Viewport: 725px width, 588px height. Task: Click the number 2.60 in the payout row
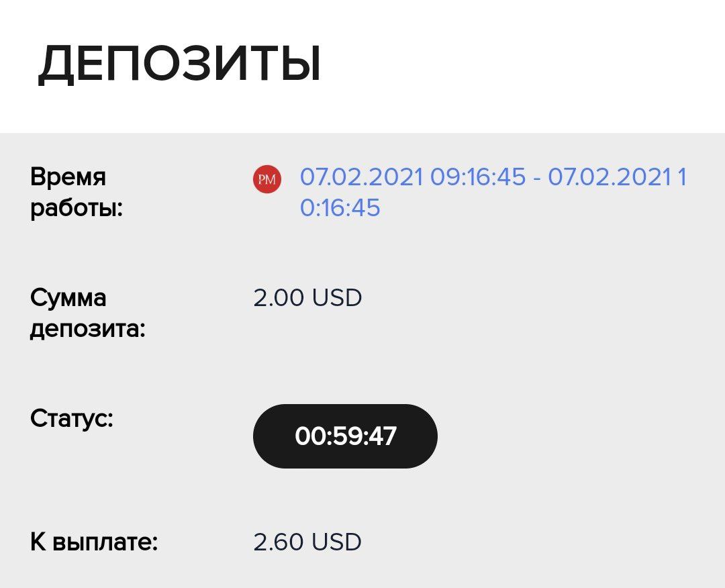pyautogui.click(x=279, y=542)
